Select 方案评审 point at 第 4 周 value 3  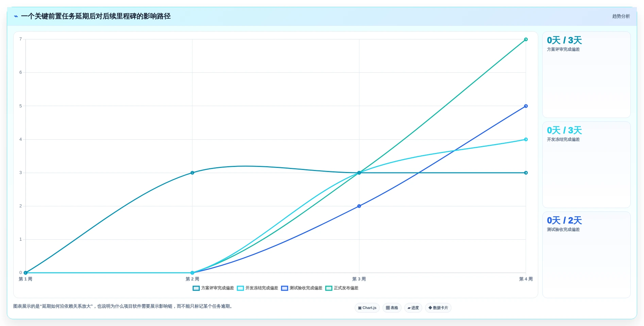(526, 173)
